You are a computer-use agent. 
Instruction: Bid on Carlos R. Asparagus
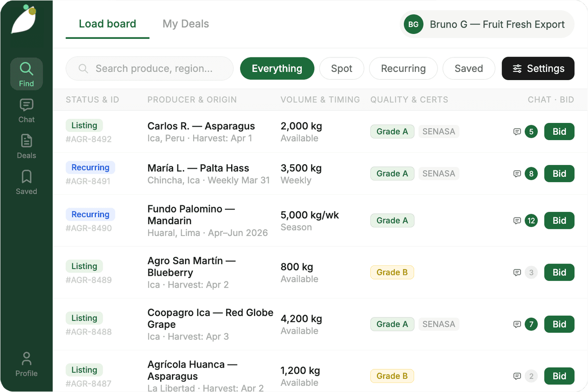559,132
